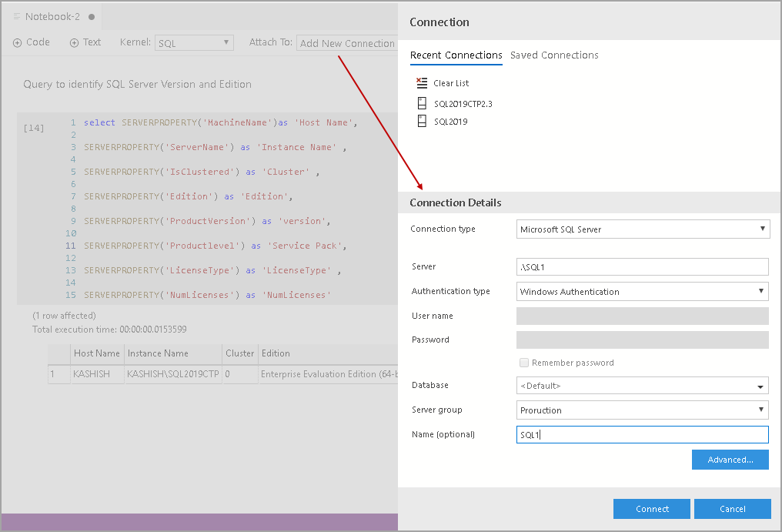Image resolution: width=782 pixels, height=532 pixels.
Task: Click into the Server input field
Action: (x=643, y=267)
